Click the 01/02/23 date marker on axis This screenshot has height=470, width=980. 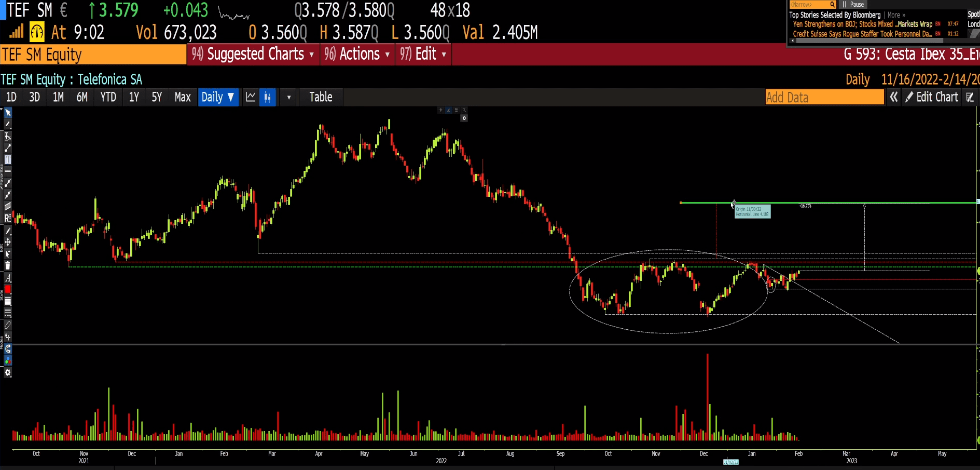pos(730,462)
